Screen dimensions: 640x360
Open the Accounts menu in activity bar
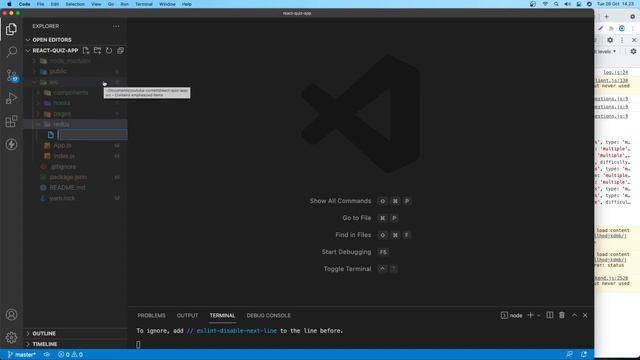click(11, 315)
